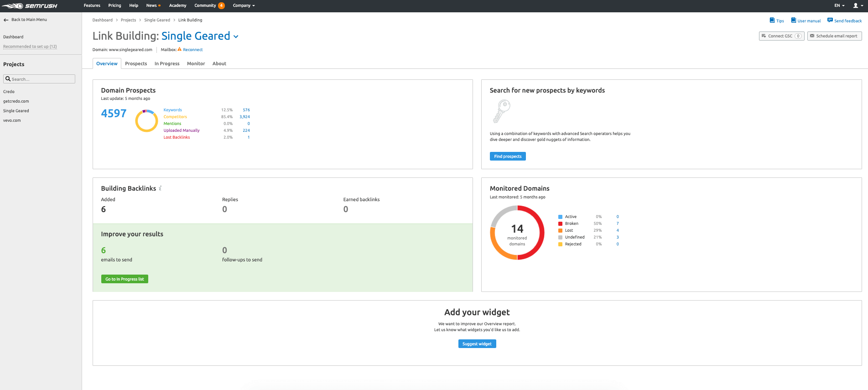Click the Lost domains count 4
868x390 pixels.
click(x=618, y=230)
